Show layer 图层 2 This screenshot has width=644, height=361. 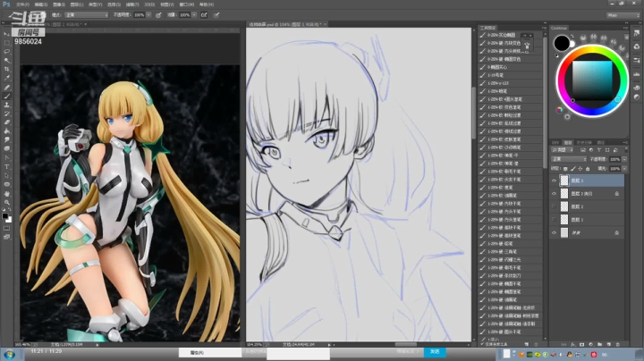[x=554, y=206]
